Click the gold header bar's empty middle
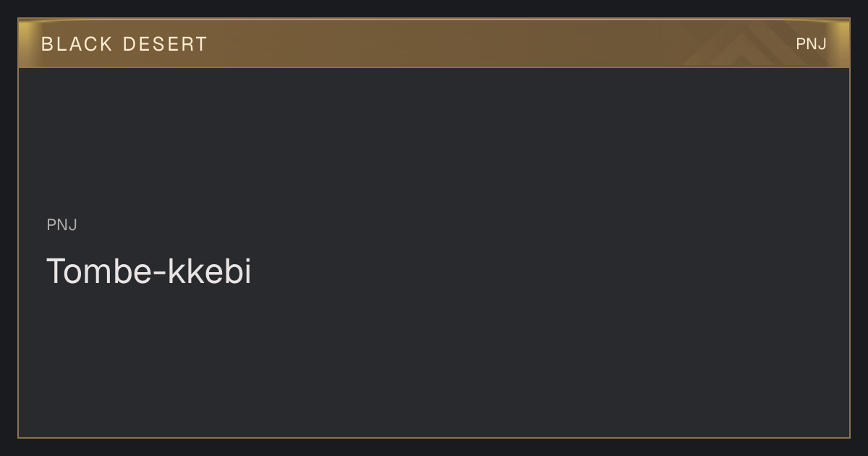Image resolution: width=868 pixels, height=456 pixels. (434, 44)
